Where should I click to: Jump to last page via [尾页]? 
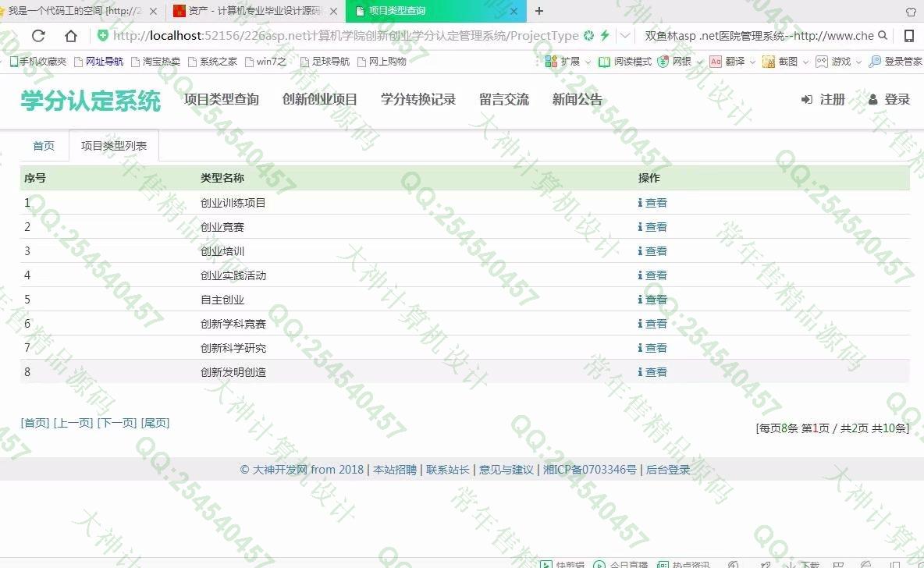(x=155, y=422)
